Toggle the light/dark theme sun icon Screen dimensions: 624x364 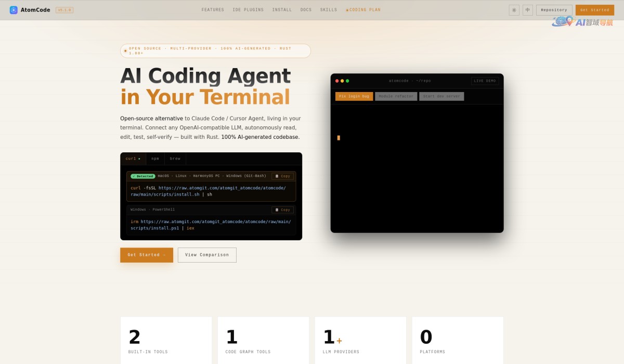(514, 10)
